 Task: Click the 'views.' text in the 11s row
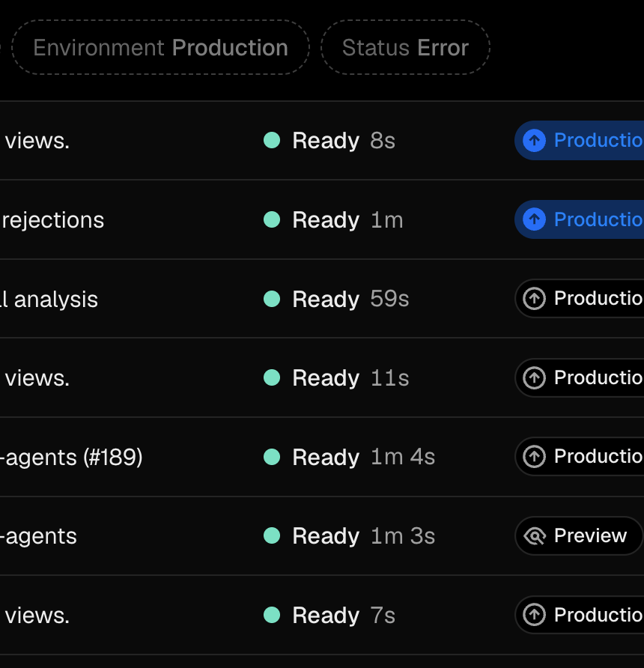37,378
